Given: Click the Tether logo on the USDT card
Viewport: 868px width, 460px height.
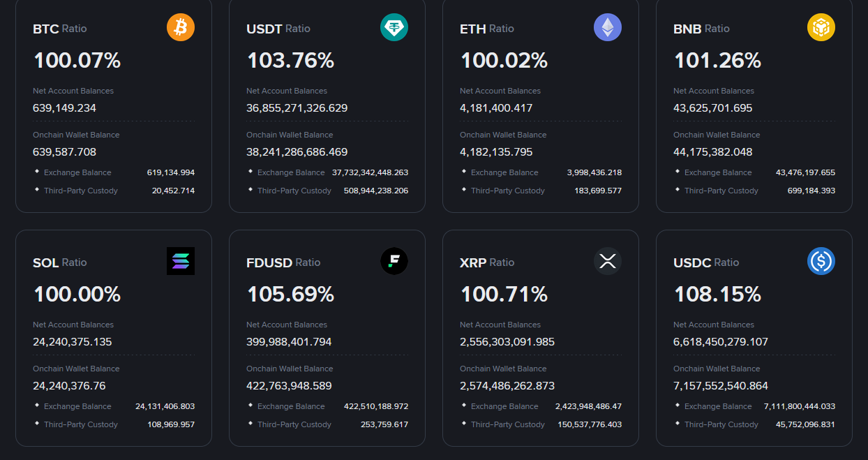Looking at the screenshot, I should tap(394, 27).
